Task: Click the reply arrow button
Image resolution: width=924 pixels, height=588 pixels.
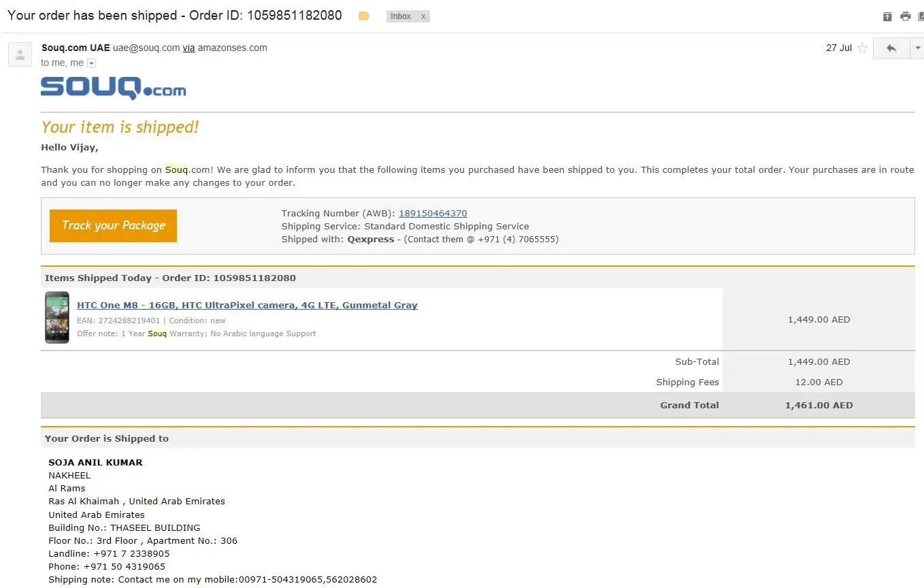Action: click(x=891, y=48)
